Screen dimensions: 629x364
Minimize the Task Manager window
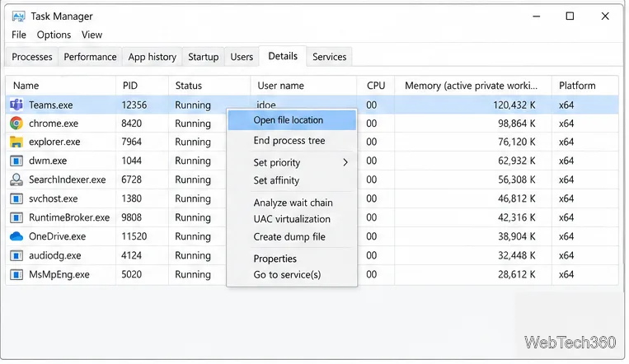tap(537, 16)
